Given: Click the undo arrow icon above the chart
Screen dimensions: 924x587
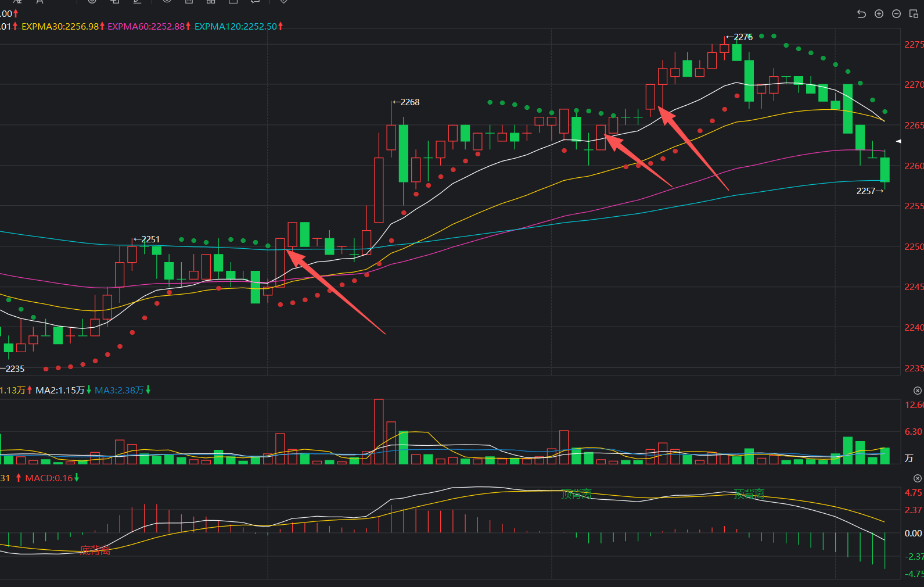Looking at the screenshot, I should tap(861, 14).
